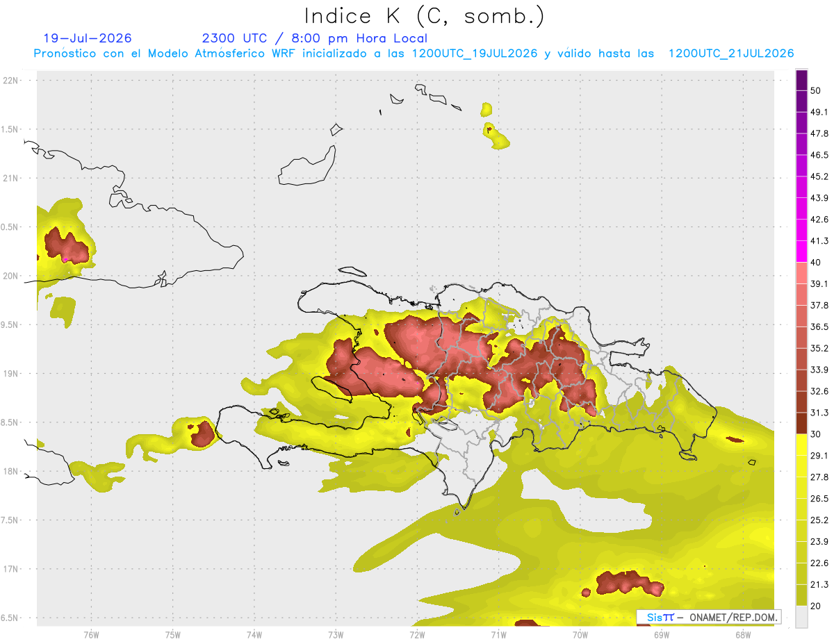Click the '42.6' colorbar value
Screen dimensions: 834x644
pos(819,220)
